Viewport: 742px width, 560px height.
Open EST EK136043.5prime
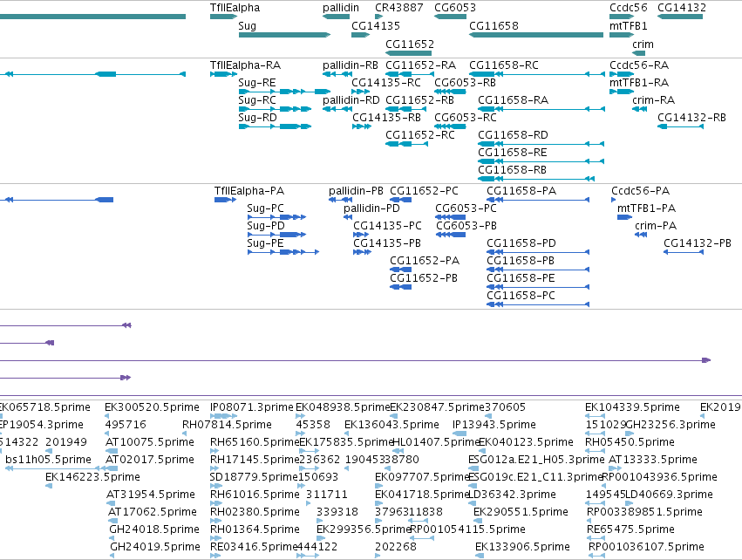pos(391,425)
